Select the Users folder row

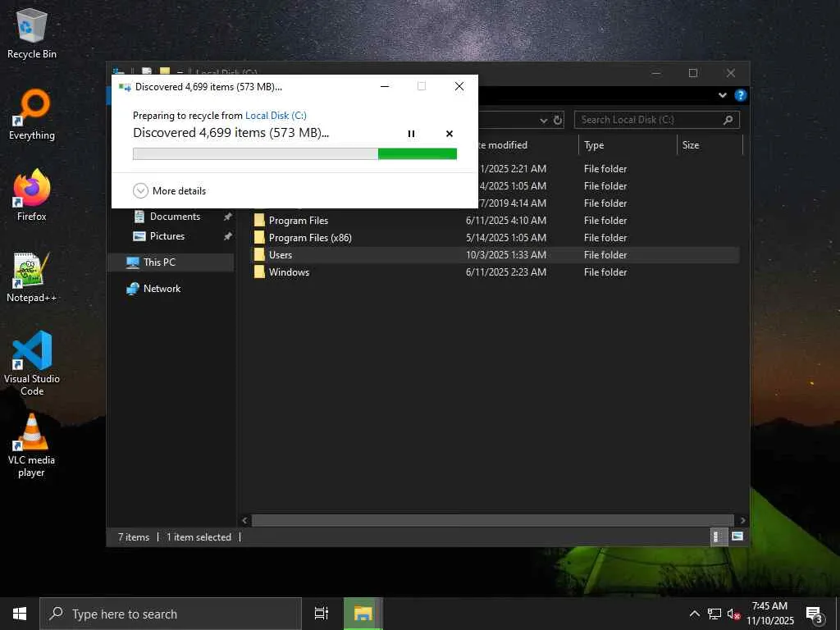point(495,255)
